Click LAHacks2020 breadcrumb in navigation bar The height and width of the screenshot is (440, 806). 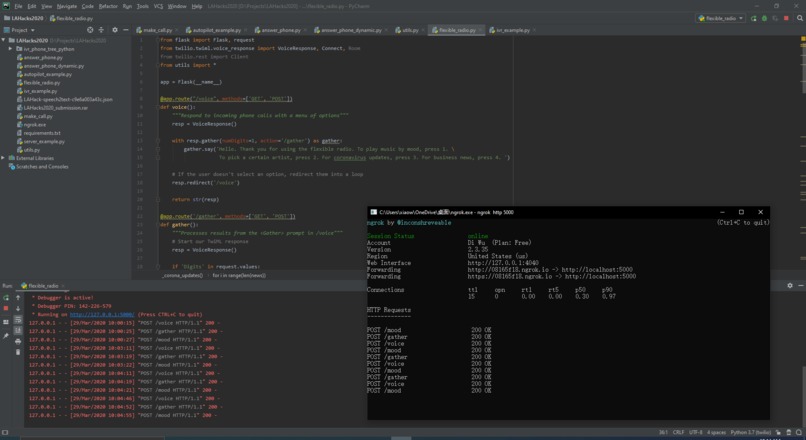pos(23,18)
